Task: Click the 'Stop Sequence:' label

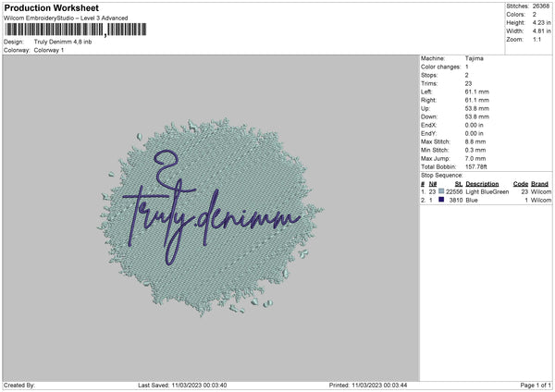Action: pos(442,175)
